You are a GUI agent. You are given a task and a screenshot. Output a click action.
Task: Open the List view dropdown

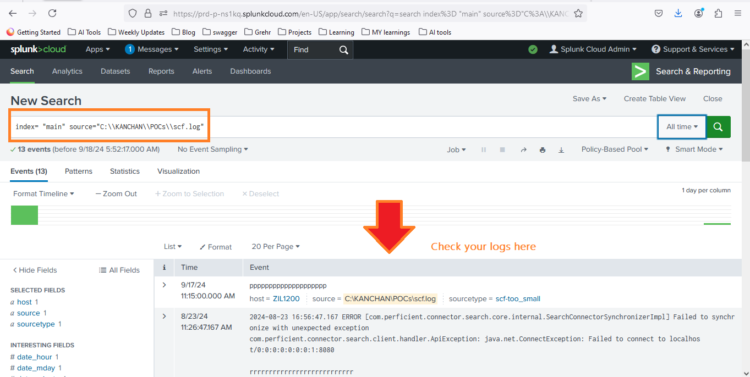(173, 246)
